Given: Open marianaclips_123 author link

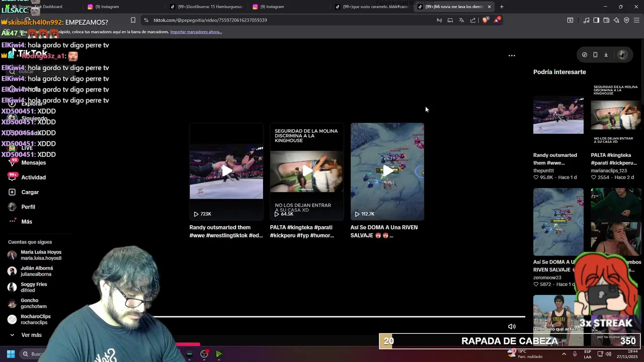Looking at the screenshot, I should 609,170.
